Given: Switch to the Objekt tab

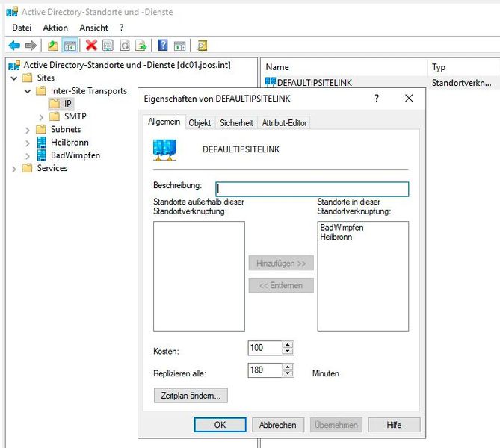Looking at the screenshot, I should click(200, 123).
